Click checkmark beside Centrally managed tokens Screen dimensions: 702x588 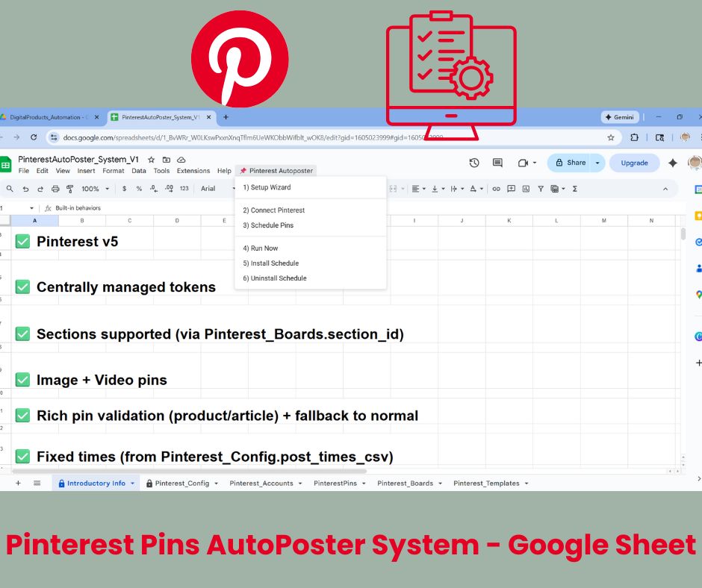coord(22,287)
